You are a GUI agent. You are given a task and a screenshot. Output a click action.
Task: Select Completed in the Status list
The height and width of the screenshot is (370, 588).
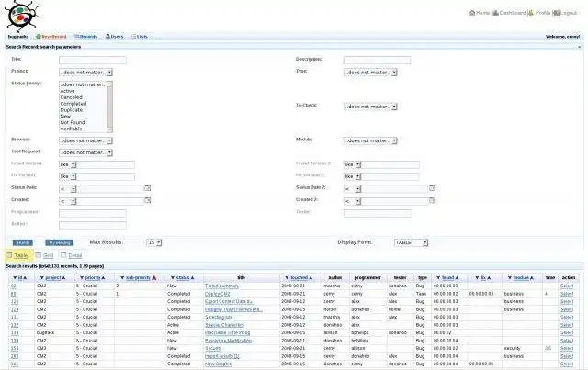73,104
